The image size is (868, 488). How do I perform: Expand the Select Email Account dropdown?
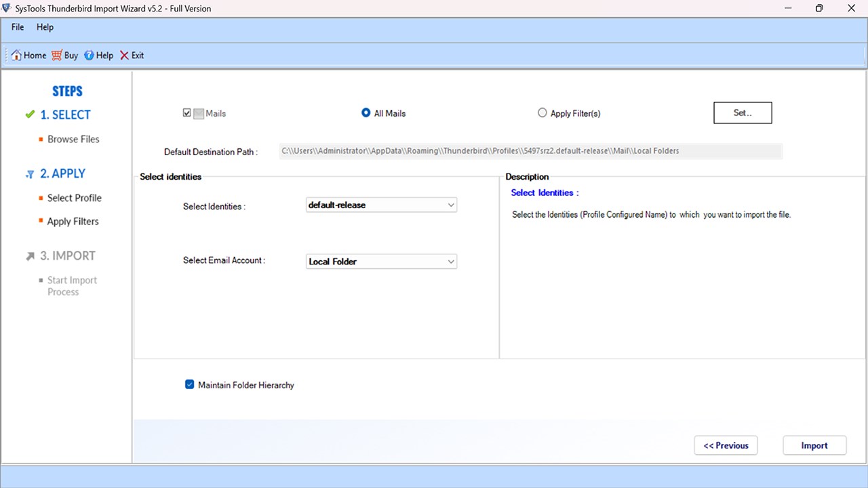pos(382,262)
